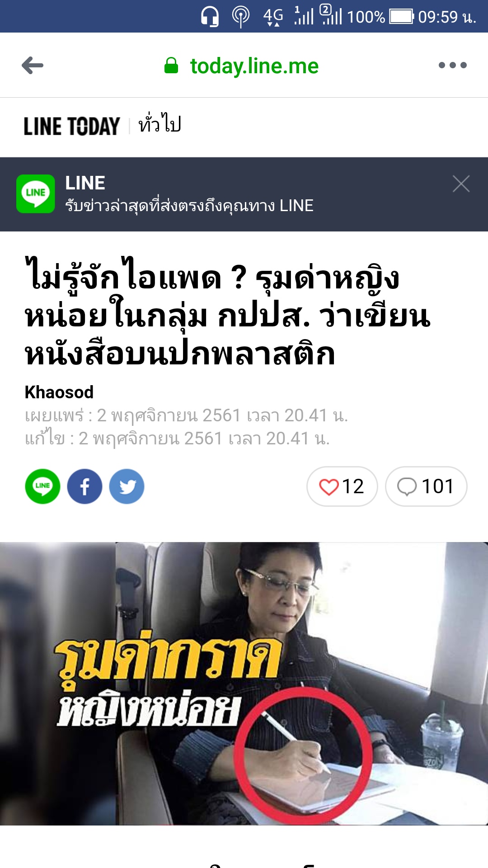This screenshot has height=868, width=488.
Task: Tap the today.line.me address bar
Action: 254,66
